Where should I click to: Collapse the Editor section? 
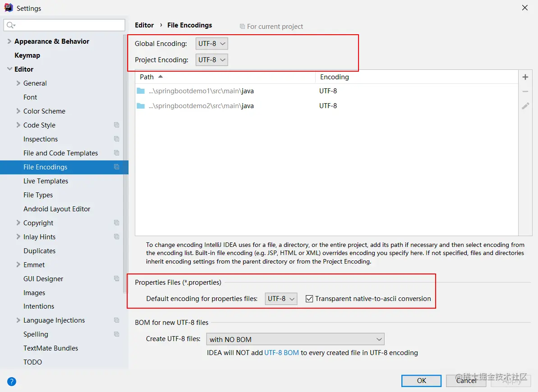9,69
